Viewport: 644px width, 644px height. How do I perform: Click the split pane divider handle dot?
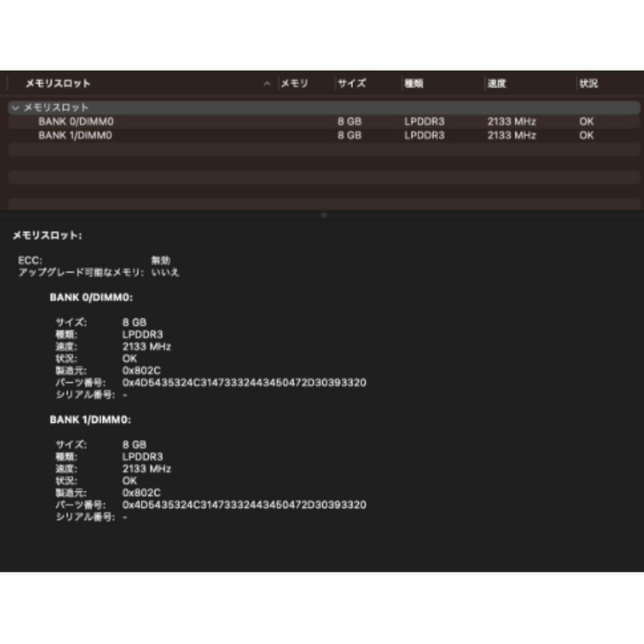pos(324,215)
